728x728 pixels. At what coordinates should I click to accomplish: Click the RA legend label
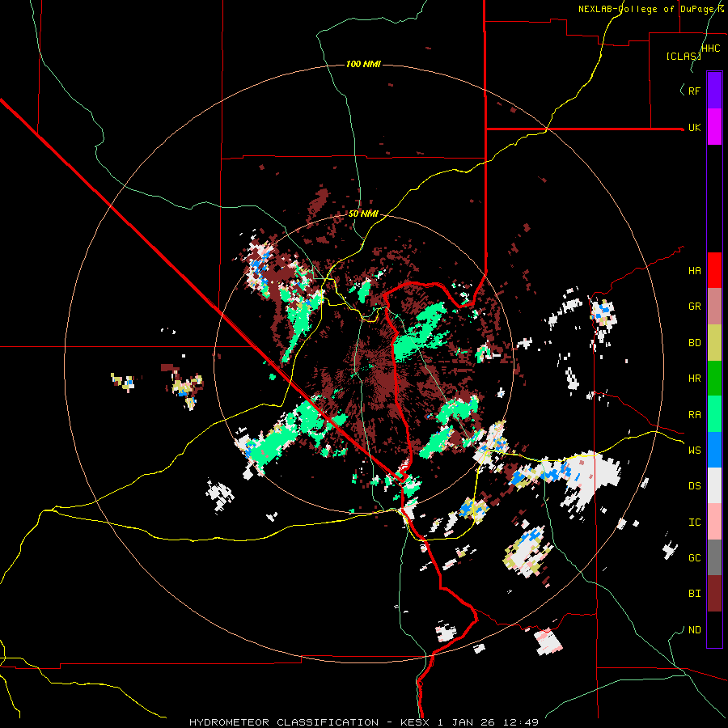[x=694, y=415]
